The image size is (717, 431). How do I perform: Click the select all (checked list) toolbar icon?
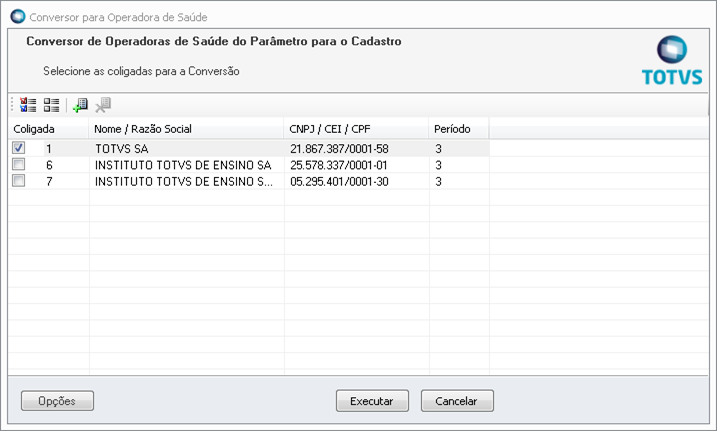[x=28, y=104]
